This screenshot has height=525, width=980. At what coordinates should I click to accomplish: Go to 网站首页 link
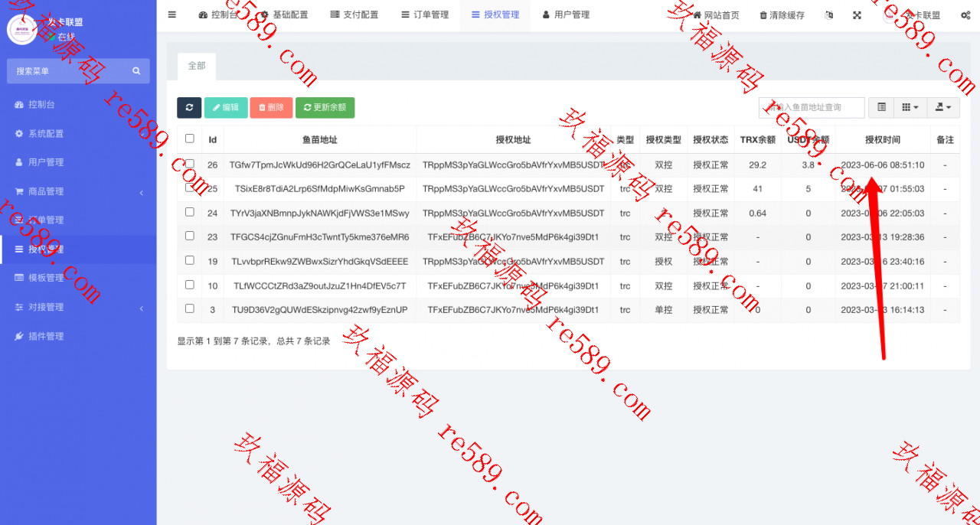pos(717,15)
